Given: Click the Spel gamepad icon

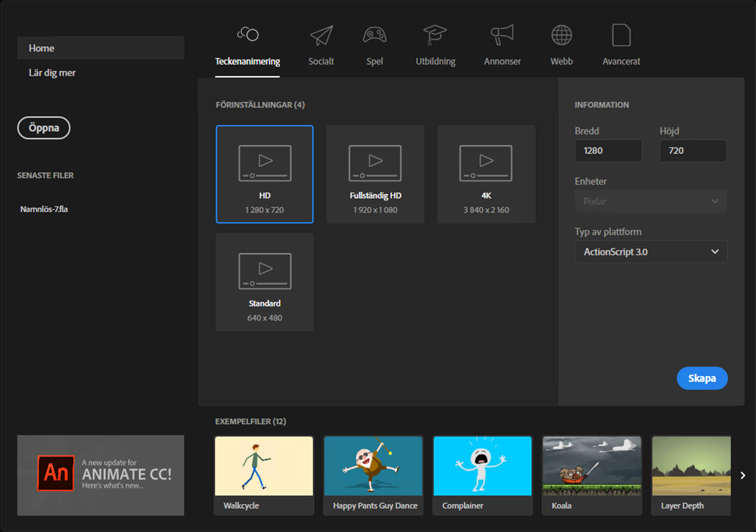Looking at the screenshot, I should [x=375, y=35].
